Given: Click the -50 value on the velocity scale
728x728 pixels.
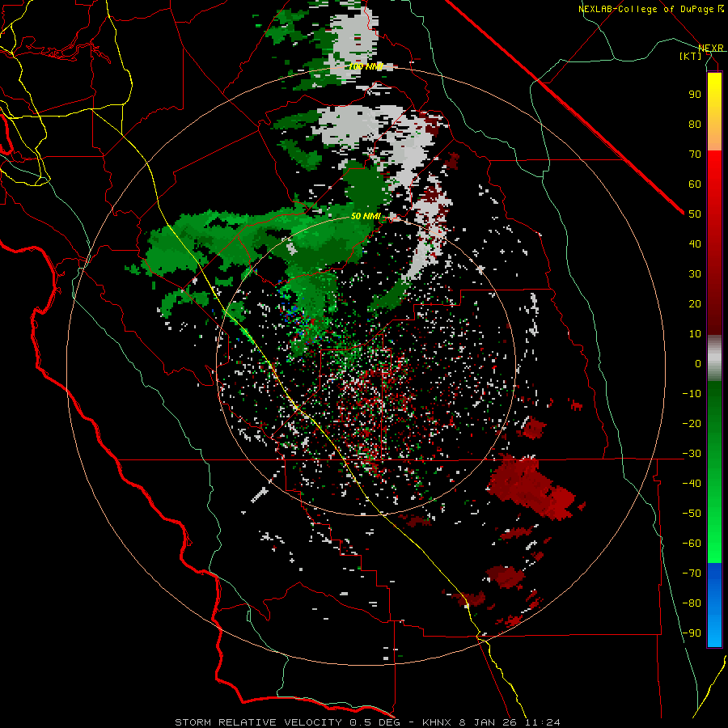Looking at the screenshot, I should 692,514.
